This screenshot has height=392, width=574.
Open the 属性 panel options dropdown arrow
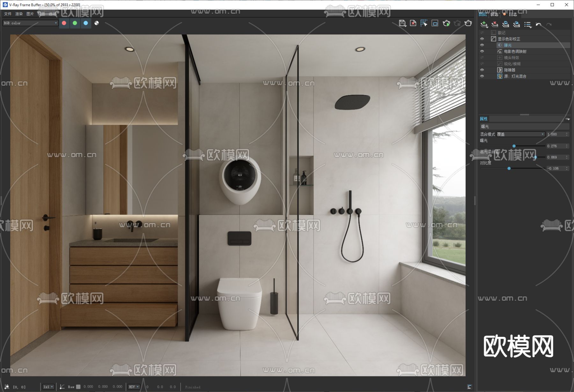(x=568, y=119)
